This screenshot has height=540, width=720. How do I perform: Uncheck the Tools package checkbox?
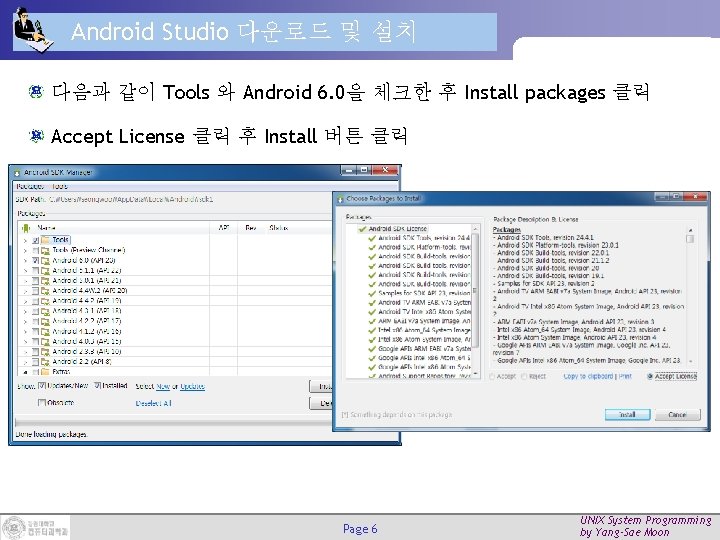tap(35, 240)
